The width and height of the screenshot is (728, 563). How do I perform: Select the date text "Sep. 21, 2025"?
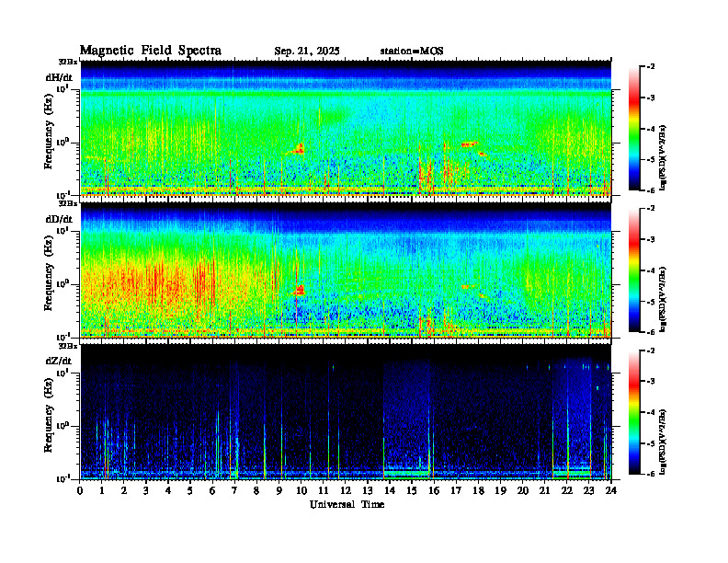307,52
